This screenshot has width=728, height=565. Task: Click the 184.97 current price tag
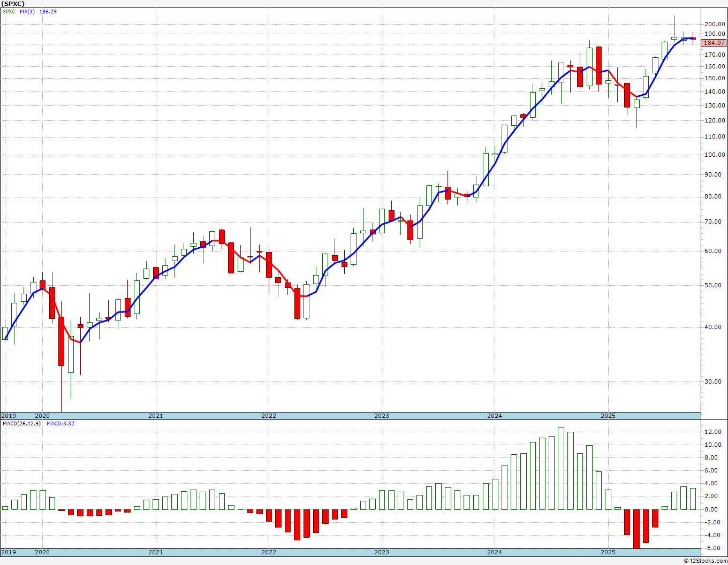(x=714, y=43)
